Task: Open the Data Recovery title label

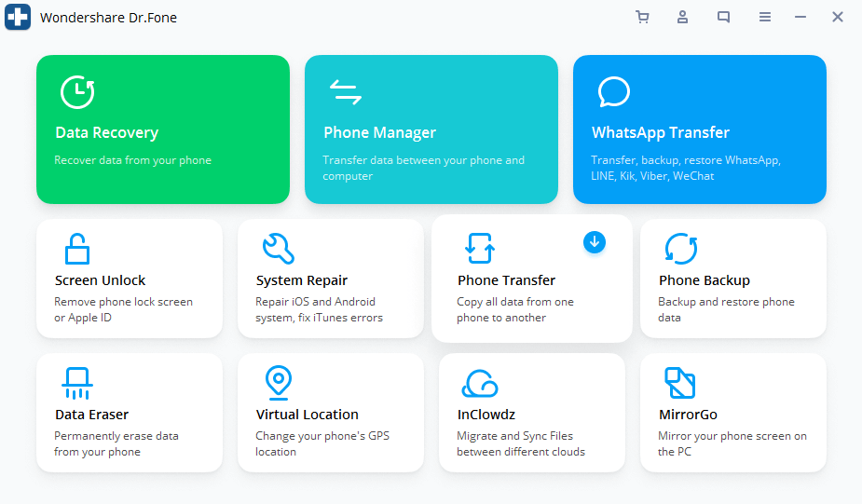Action: 106,132
